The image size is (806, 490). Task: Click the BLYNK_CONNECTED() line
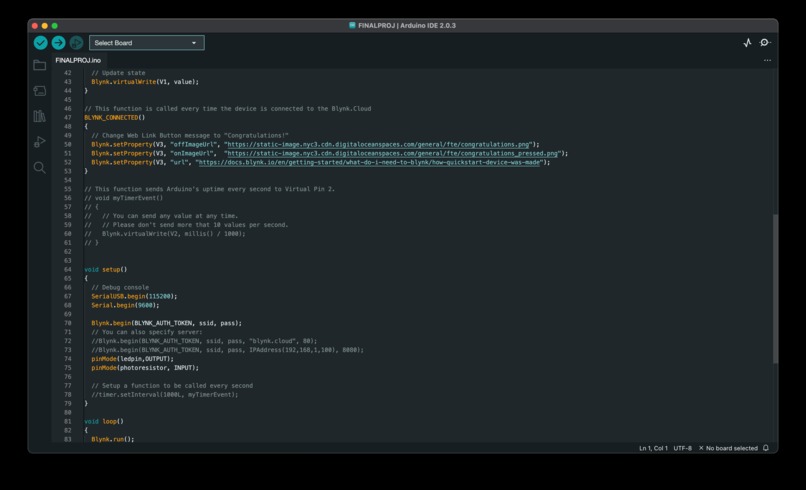point(115,118)
